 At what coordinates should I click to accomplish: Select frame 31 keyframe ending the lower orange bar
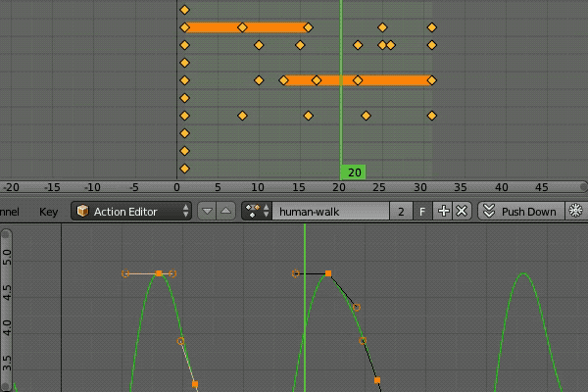pyautogui.click(x=432, y=80)
